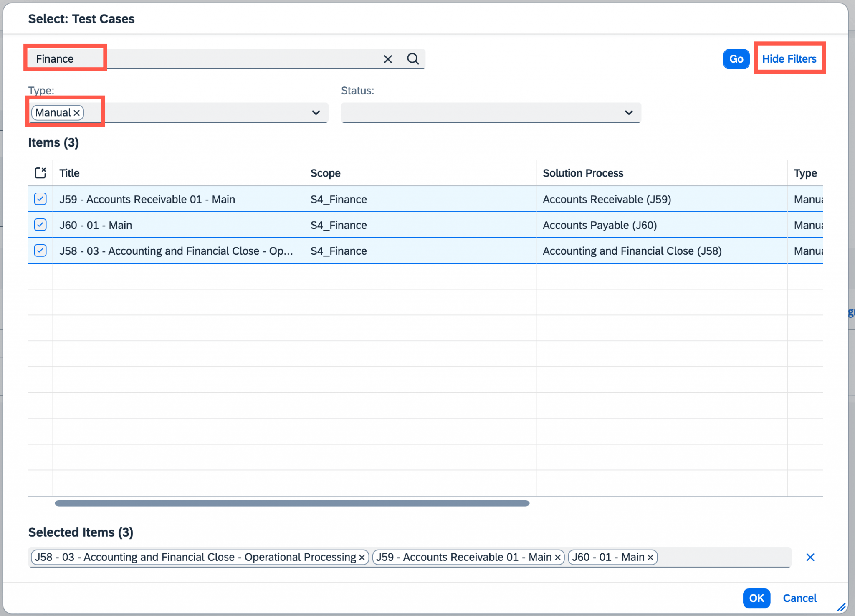Image resolution: width=855 pixels, height=616 pixels.
Task: Click the deselect-all icon in the table header
Action: pos(40,172)
